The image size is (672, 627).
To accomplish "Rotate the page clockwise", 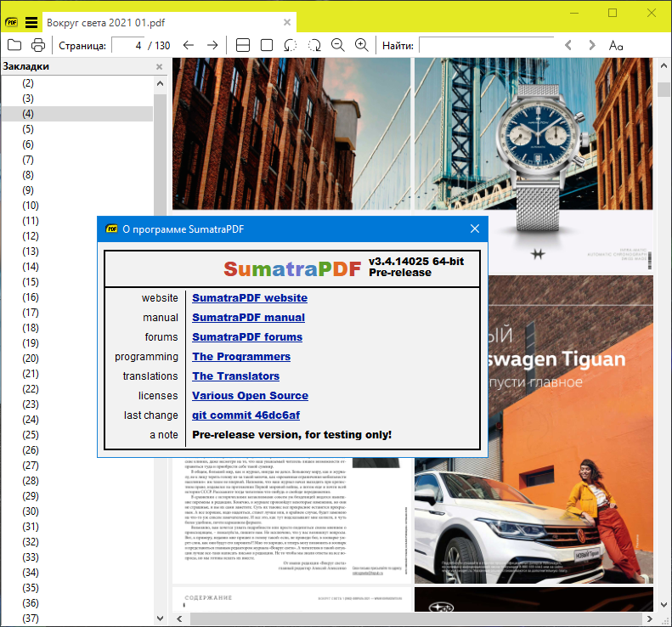I will pos(314,45).
